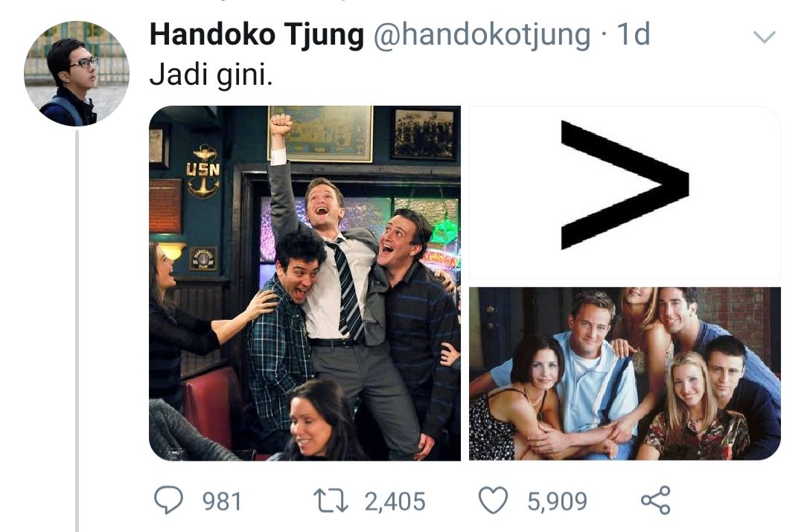This screenshot has height=532, width=804.
Task: Like the tweet with the heart icon
Action: (x=494, y=500)
